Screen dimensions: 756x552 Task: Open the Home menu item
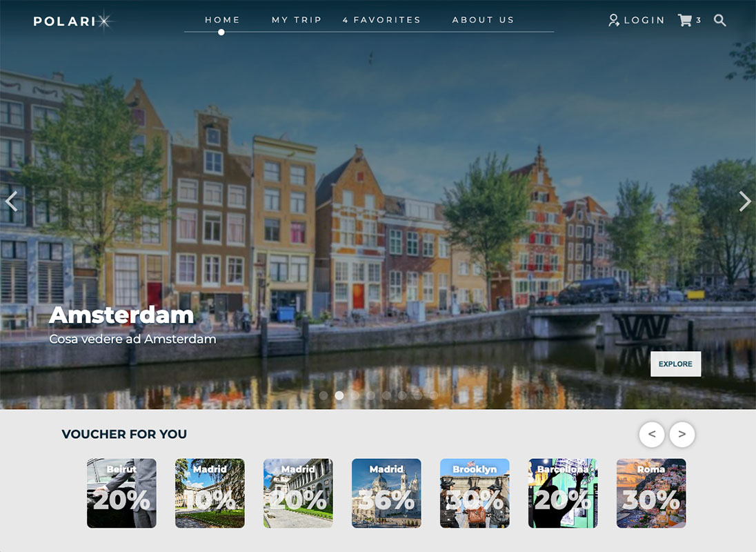[222, 20]
